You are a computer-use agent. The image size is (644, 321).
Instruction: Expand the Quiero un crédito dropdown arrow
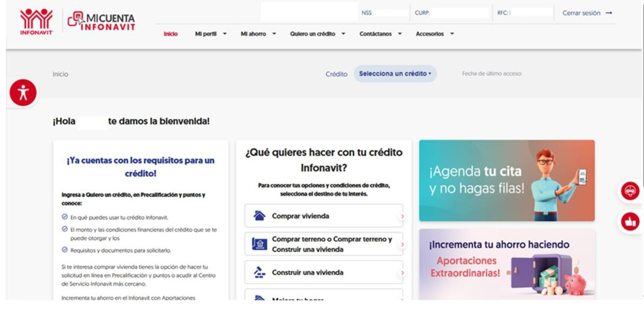(x=343, y=34)
